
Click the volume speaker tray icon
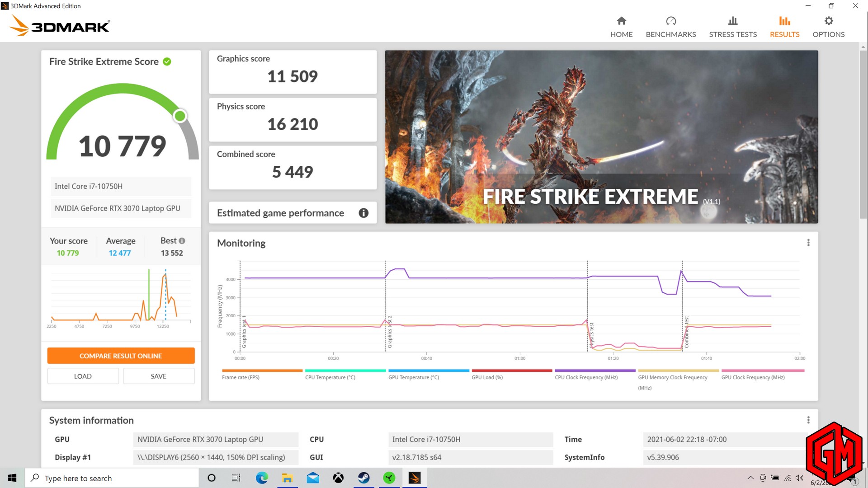799,478
